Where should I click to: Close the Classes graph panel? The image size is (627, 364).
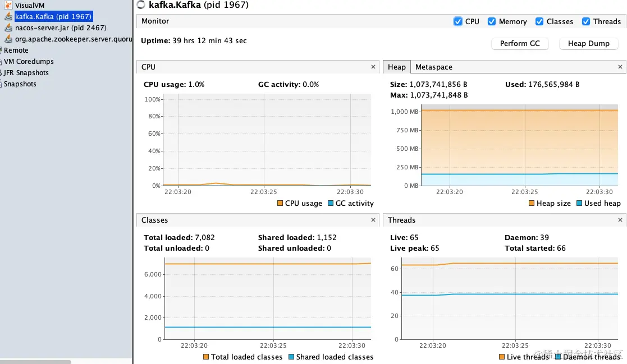(373, 220)
